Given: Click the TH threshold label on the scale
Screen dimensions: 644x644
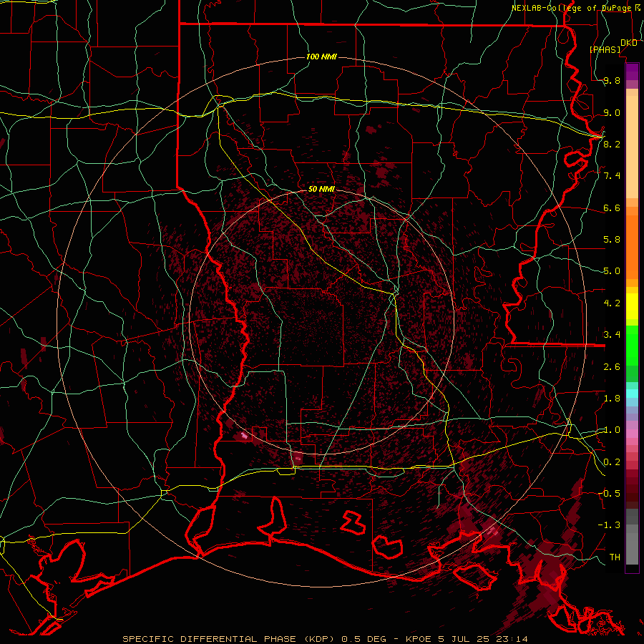Looking at the screenshot, I should (615, 557).
